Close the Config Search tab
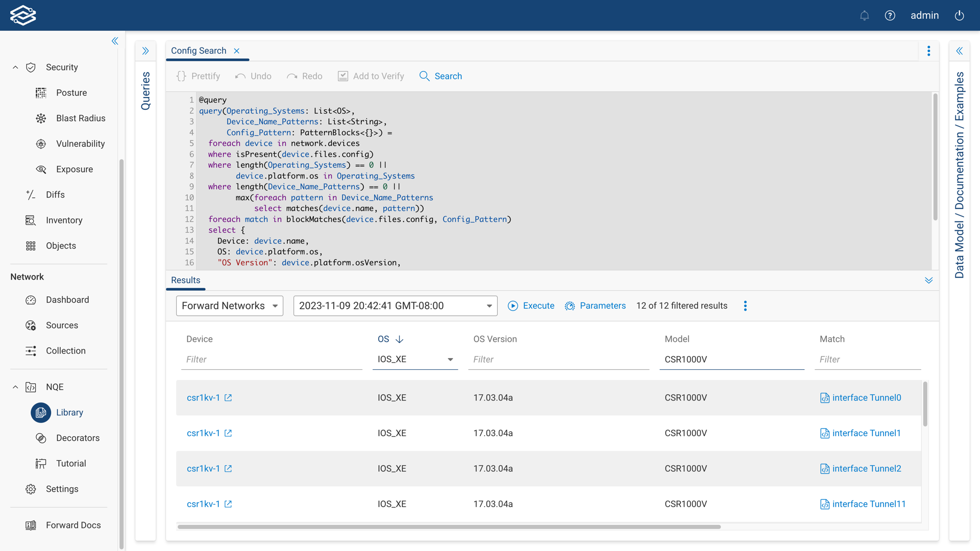This screenshot has height=551, width=980. 236,51
